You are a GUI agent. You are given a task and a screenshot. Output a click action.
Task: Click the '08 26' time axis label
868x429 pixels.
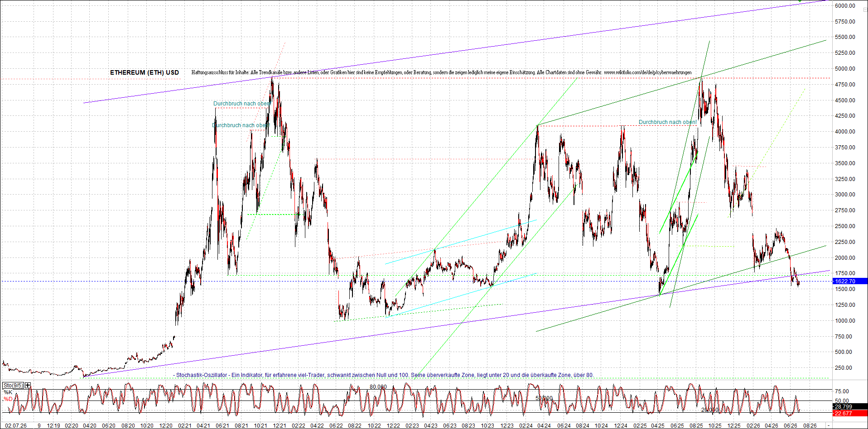point(810,426)
